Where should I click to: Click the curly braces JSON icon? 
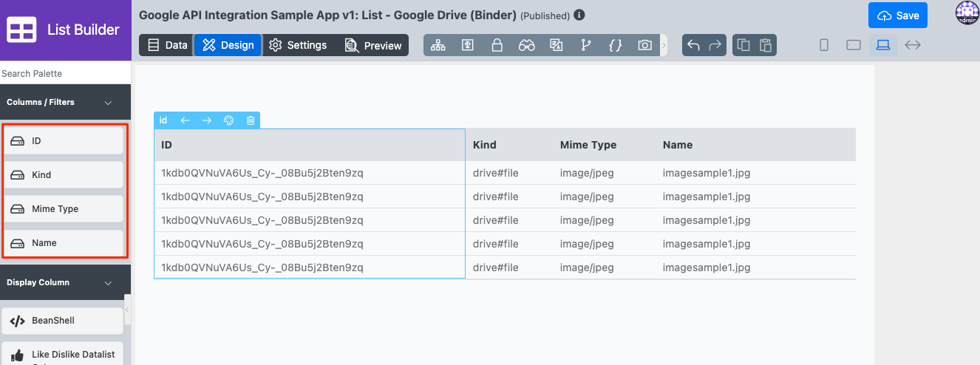615,45
